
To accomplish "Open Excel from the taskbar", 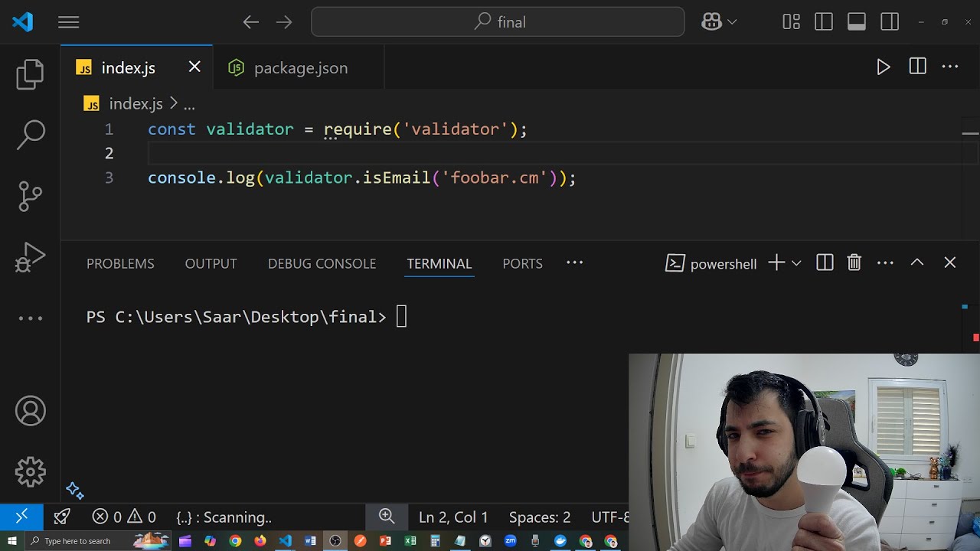I will pos(410,541).
